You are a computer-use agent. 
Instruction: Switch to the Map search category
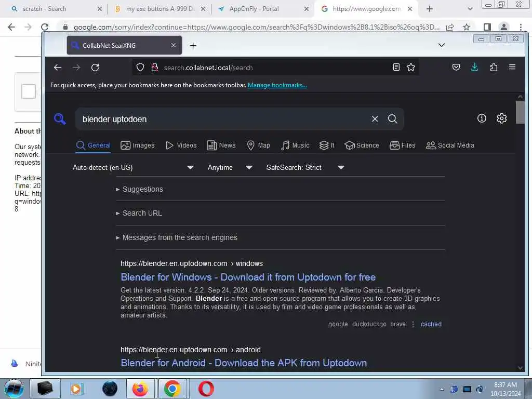(258, 145)
